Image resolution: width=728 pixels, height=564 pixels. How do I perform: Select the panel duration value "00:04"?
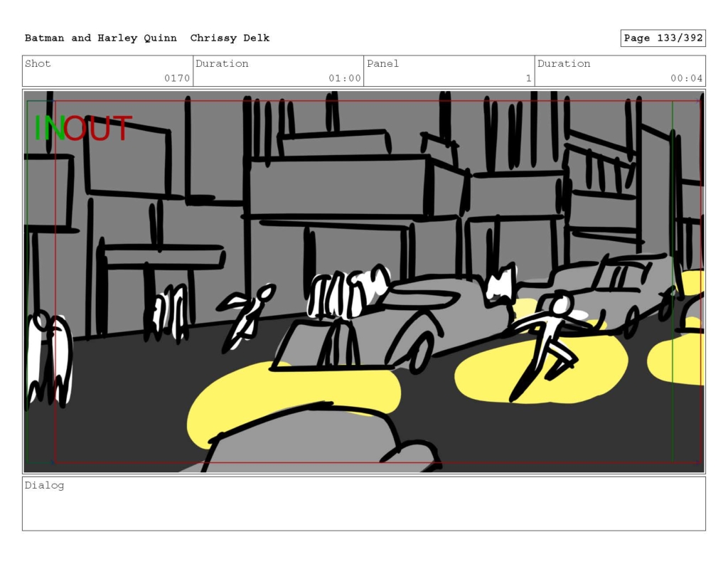[687, 78]
